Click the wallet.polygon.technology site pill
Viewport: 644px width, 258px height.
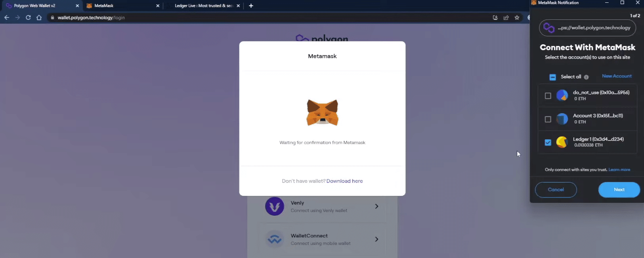[587, 28]
